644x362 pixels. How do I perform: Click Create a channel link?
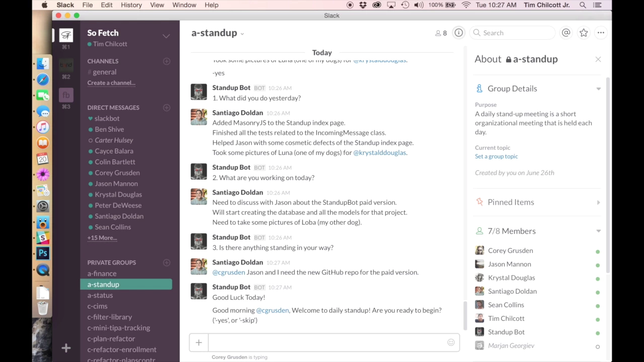(111, 83)
